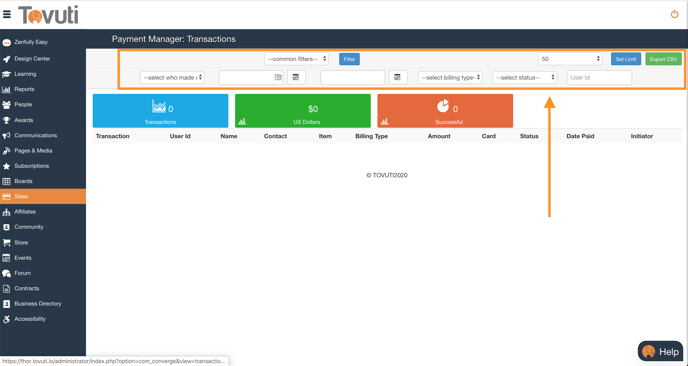
Task: Click the Transactions tile chart icon
Action: [159, 107]
